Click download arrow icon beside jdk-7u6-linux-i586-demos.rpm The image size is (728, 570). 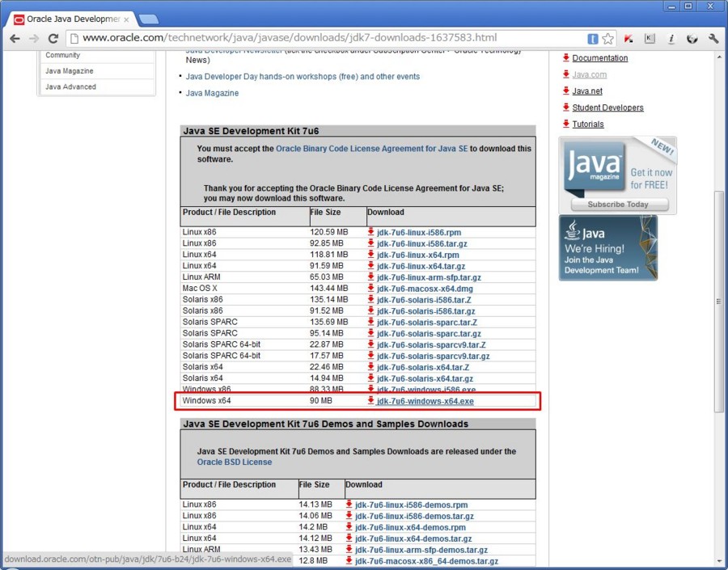[349, 504]
